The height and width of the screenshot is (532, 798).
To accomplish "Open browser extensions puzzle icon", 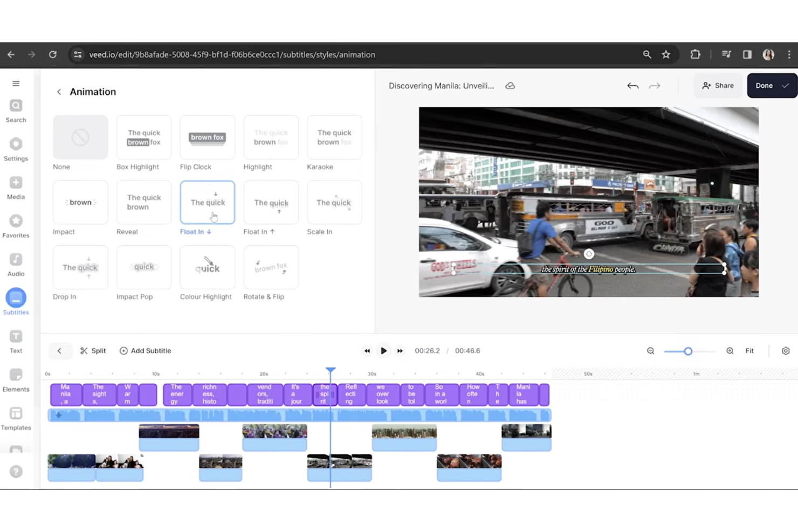I will tap(696, 54).
